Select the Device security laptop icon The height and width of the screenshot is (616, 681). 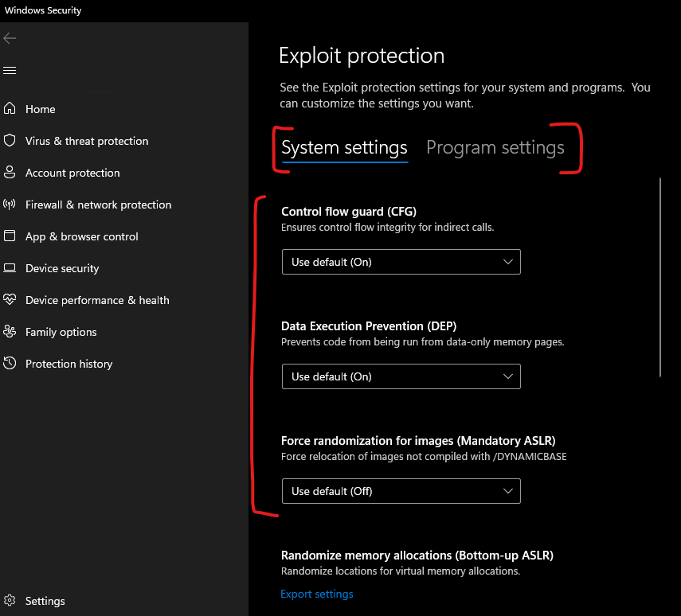(x=10, y=268)
